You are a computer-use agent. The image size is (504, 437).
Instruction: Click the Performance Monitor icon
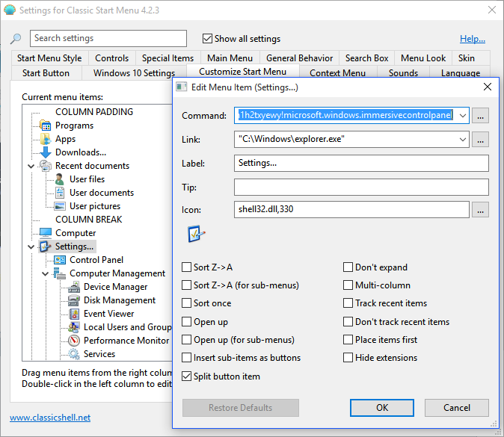coord(73,341)
